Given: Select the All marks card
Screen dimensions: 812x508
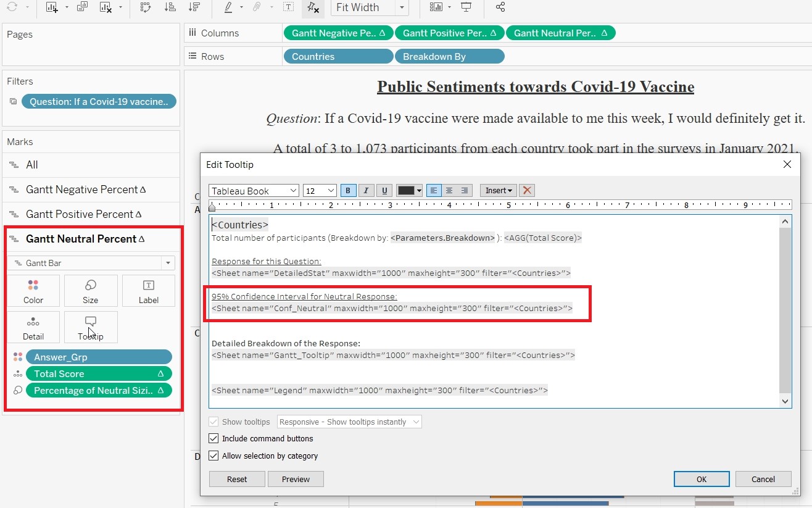Looking at the screenshot, I should 32,165.
